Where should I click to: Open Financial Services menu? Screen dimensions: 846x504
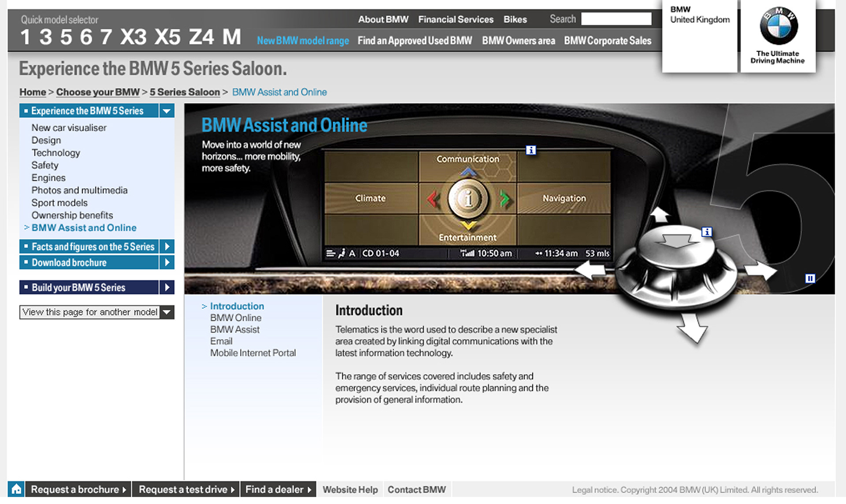point(456,19)
